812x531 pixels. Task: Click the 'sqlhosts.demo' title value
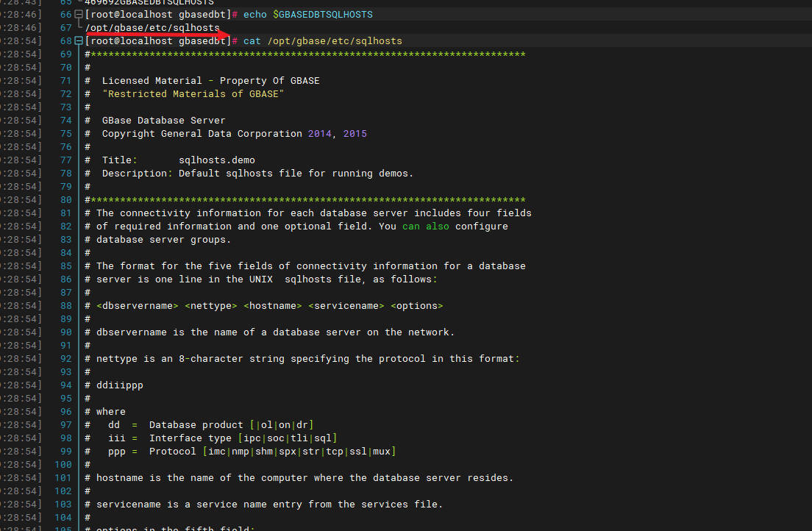tap(217, 160)
